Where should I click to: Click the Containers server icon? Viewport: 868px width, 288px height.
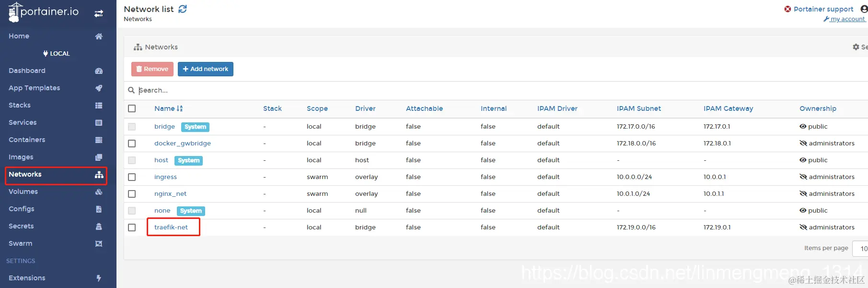pos(99,140)
